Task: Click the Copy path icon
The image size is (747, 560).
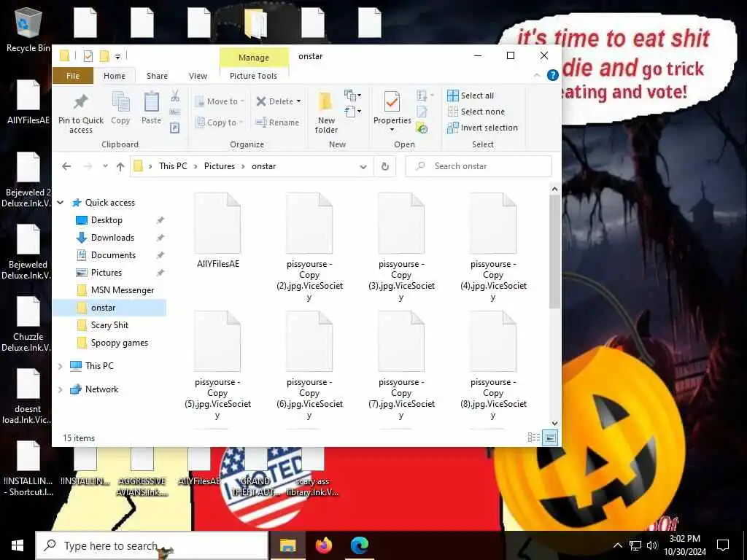Action: coord(175,112)
